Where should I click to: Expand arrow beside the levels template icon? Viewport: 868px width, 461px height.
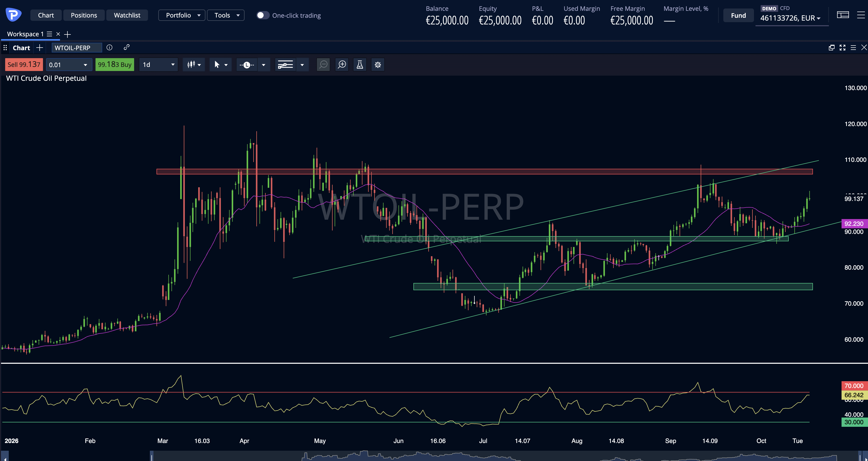(x=302, y=65)
